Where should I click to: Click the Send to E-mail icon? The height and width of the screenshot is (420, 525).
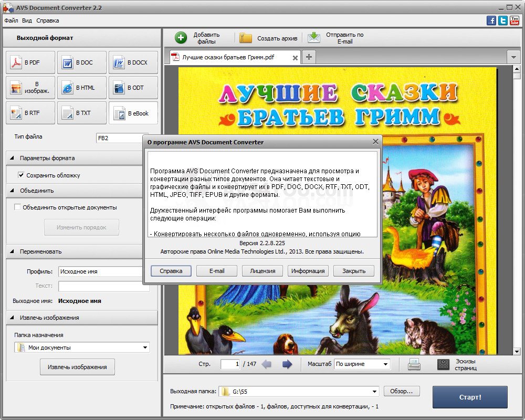point(314,38)
